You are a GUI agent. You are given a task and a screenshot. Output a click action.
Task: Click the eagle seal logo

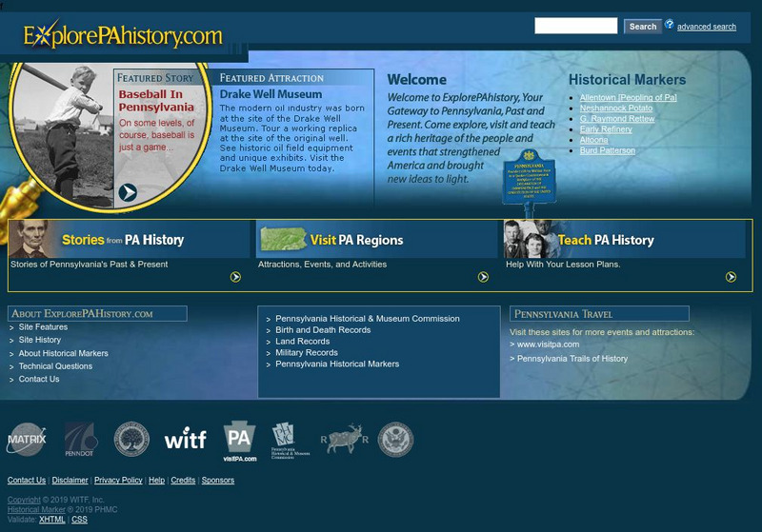(395, 440)
